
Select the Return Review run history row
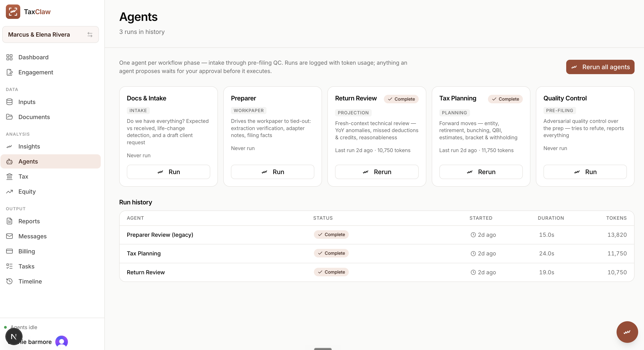tap(376, 272)
